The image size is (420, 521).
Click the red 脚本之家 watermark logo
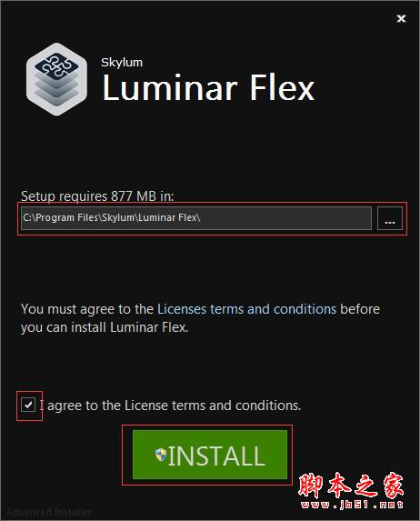pyautogui.click(x=351, y=486)
